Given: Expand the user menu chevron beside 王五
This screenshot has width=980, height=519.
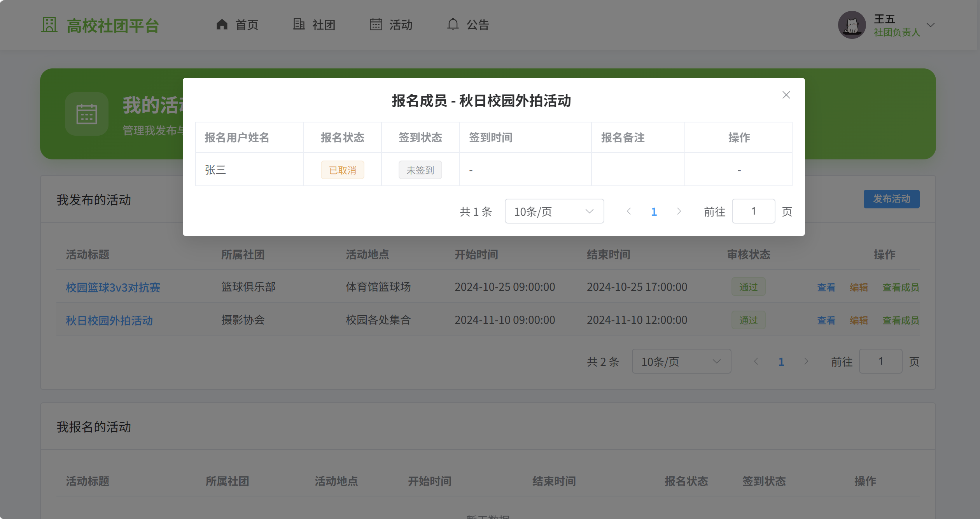Looking at the screenshot, I should click(931, 25).
